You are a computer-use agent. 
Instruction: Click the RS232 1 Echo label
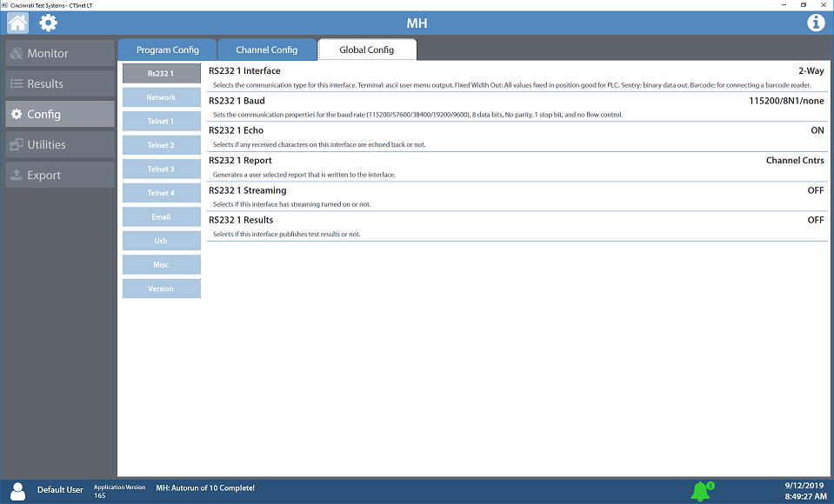point(236,130)
